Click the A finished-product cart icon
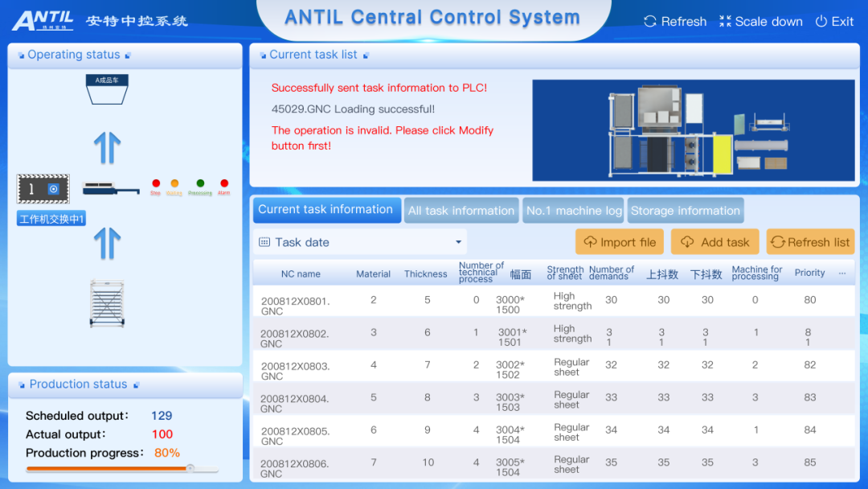The image size is (868, 489). tap(107, 88)
